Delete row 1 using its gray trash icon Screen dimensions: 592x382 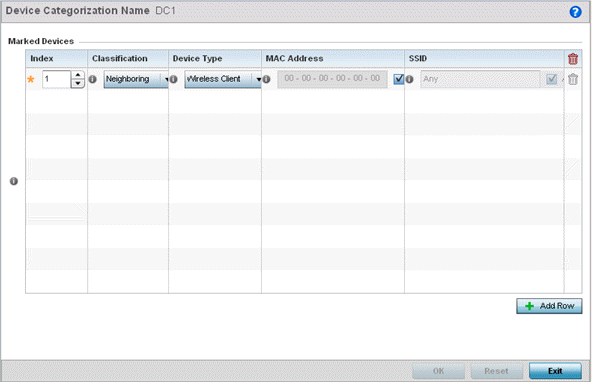click(573, 79)
